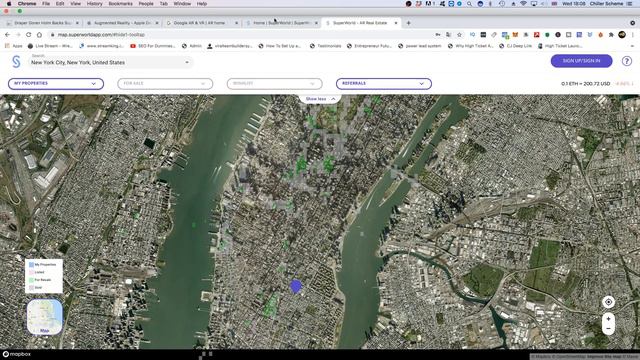This screenshot has height=360, width=640.
Task: Open the Bookmarks menu
Action: [x=120, y=4]
